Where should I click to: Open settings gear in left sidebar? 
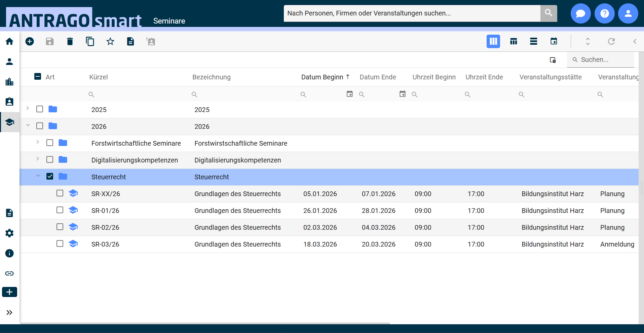click(x=9, y=233)
